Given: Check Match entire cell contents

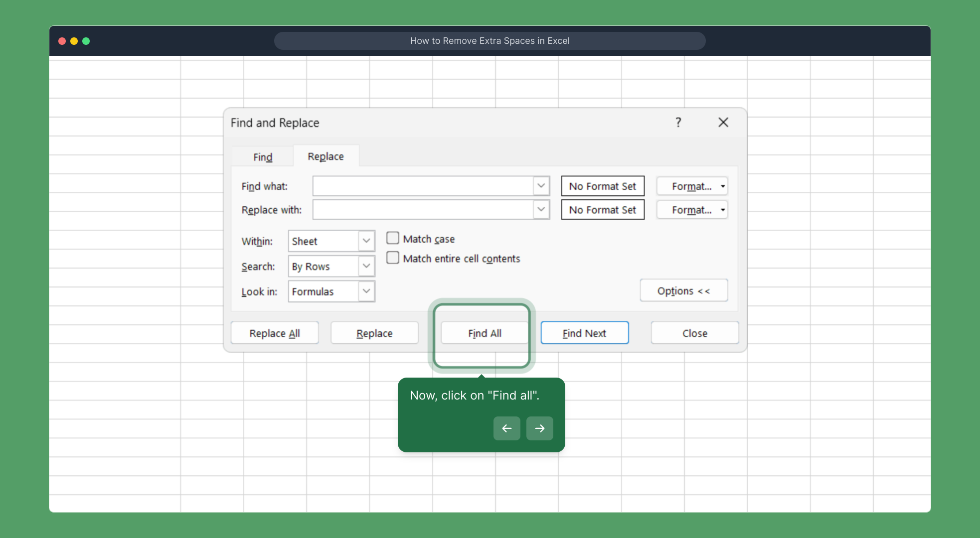Looking at the screenshot, I should tap(393, 258).
